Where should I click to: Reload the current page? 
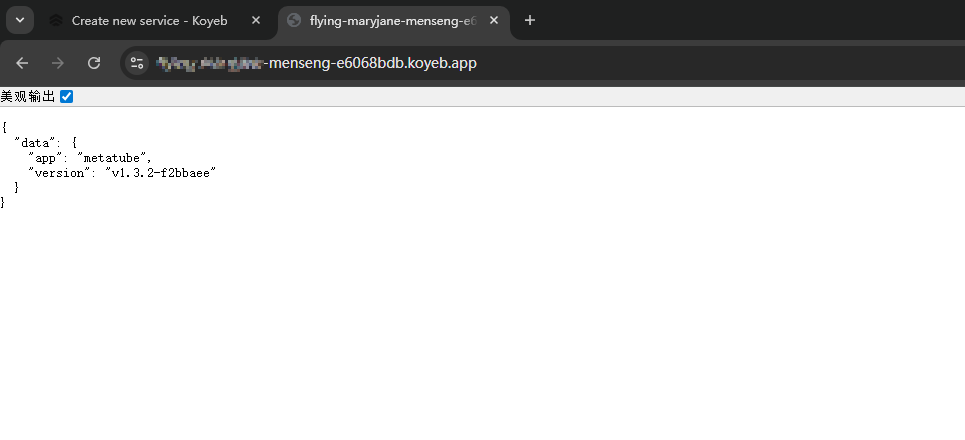pyautogui.click(x=94, y=63)
